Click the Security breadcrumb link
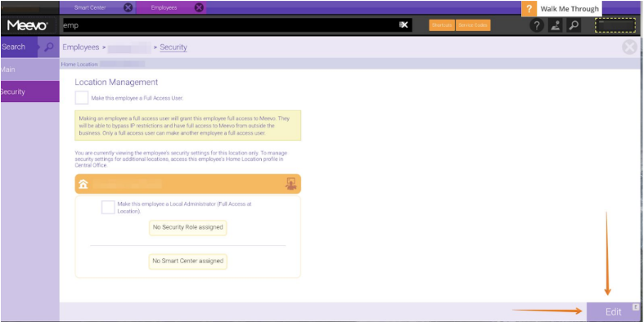Image resolution: width=644 pixels, height=322 pixels. tap(173, 47)
